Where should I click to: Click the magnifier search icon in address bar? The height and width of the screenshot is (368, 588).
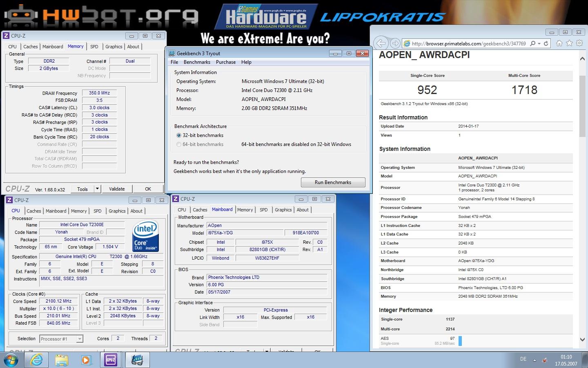(x=532, y=43)
